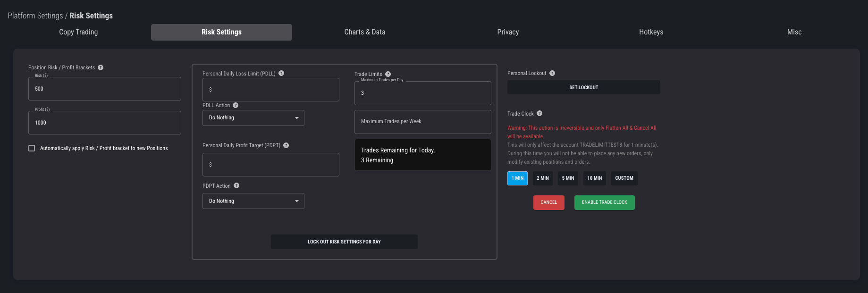Click the Trade Clock help icon
The height and width of the screenshot is (293, 868).
(x=539, y=113)
